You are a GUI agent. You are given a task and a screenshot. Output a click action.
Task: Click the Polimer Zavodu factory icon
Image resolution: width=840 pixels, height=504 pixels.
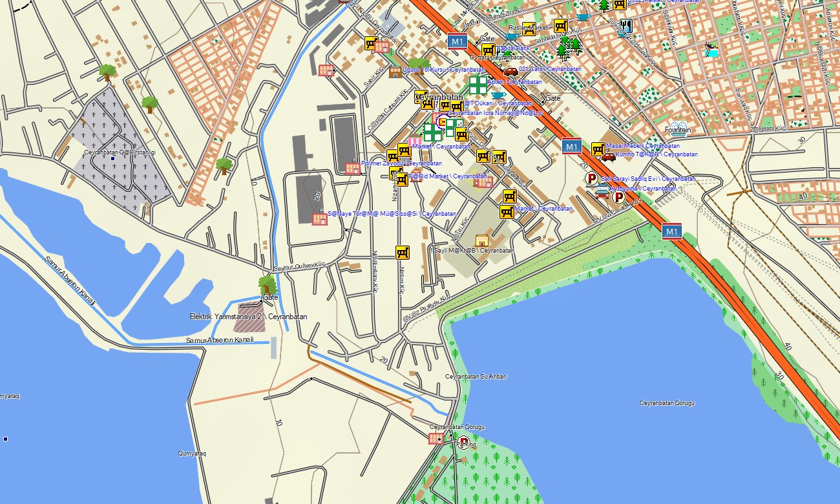click(x=353, y=168)
